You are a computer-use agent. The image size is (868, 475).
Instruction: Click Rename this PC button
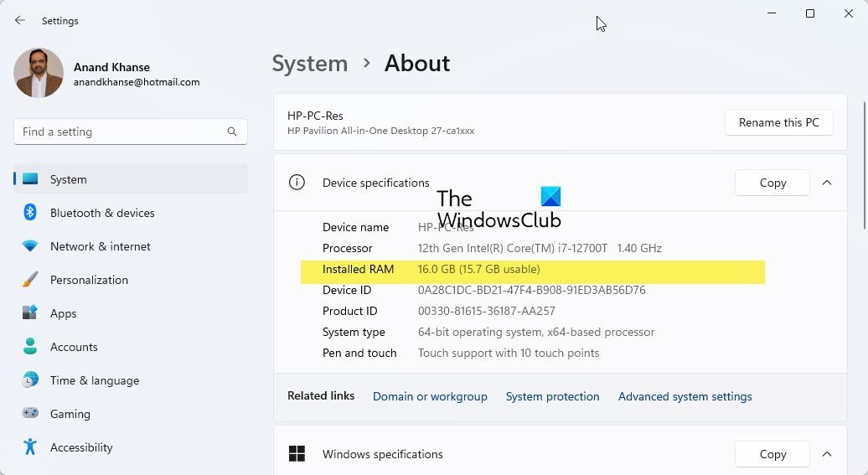tap(778, 122)
